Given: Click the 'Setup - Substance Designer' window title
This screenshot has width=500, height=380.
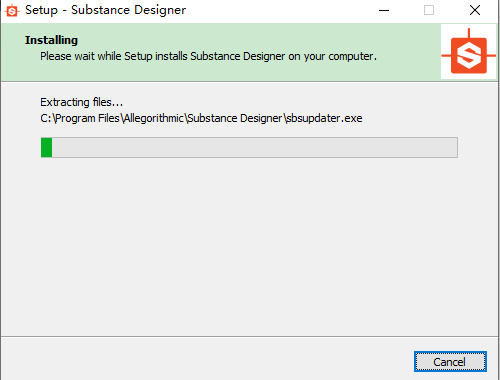Looking at the screenshot, I should tap(105, 10).
